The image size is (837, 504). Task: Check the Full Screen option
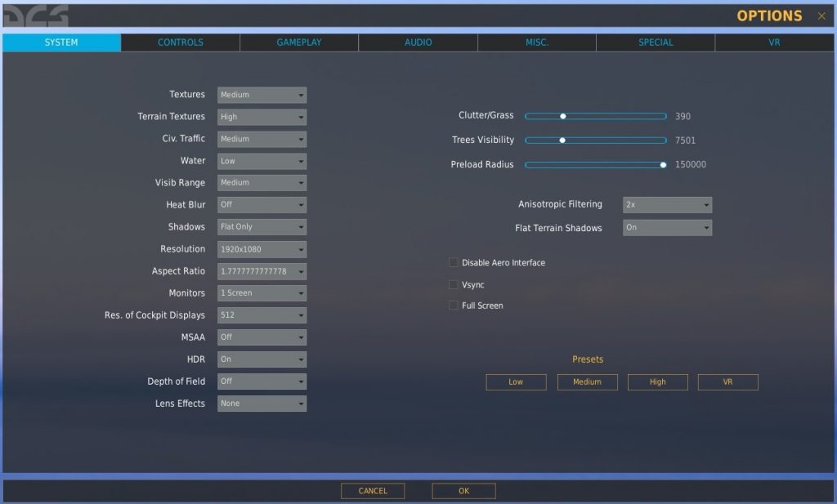click(454, 305)
